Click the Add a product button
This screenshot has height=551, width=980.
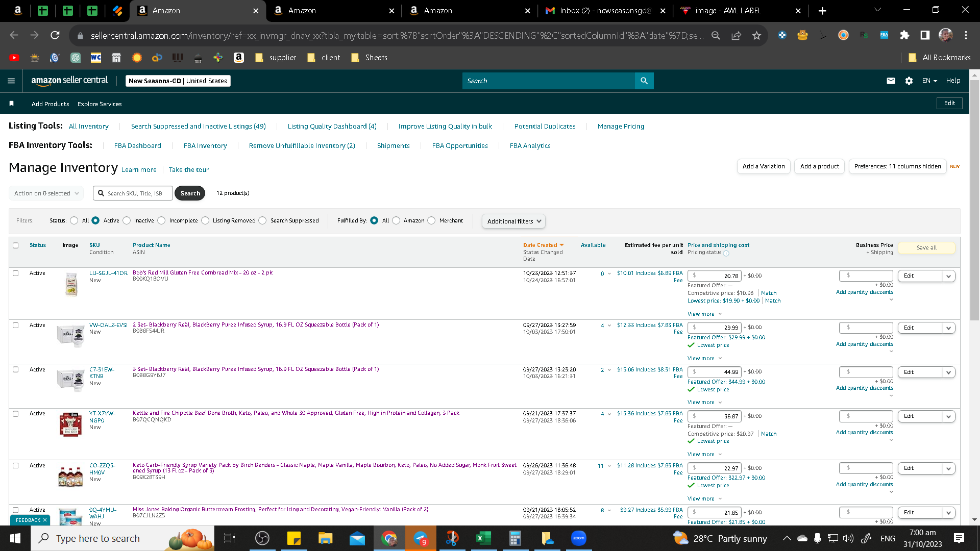pyautogui.click(x=820, y=166)
